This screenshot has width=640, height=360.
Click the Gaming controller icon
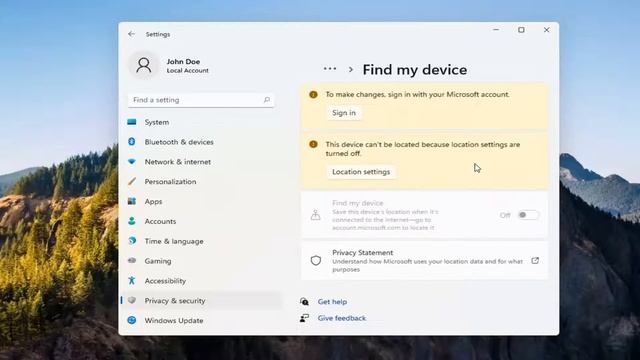pos(131,260)
